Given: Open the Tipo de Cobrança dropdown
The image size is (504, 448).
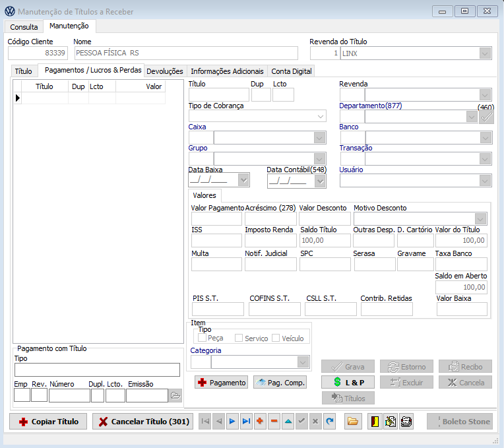Looking at the screenshot, I should (x=321, y=117).
